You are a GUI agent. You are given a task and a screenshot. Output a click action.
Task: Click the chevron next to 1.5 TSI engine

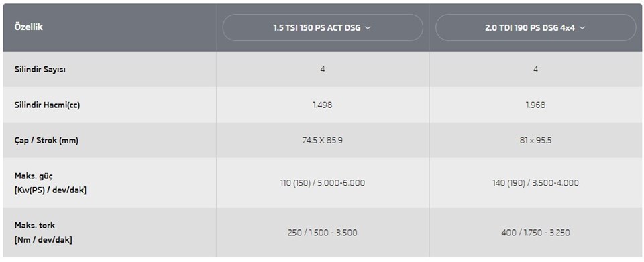point(368,28)
